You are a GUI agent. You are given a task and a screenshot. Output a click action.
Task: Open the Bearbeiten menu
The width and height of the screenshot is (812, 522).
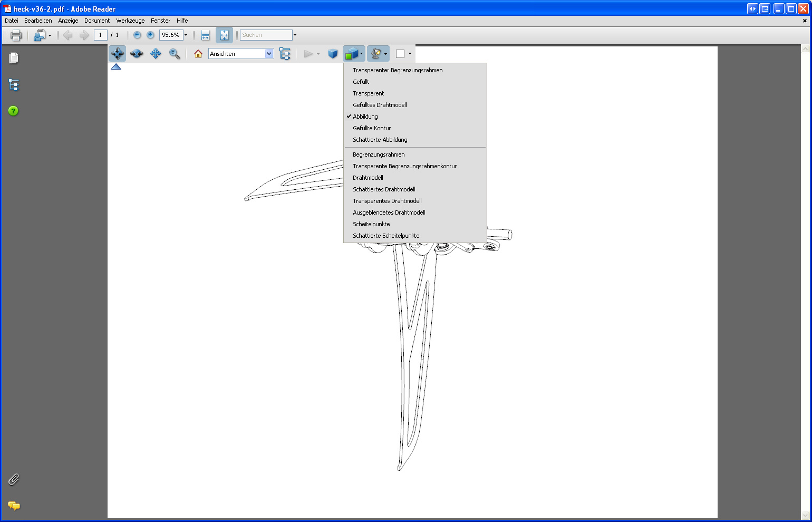coord(38,21)
